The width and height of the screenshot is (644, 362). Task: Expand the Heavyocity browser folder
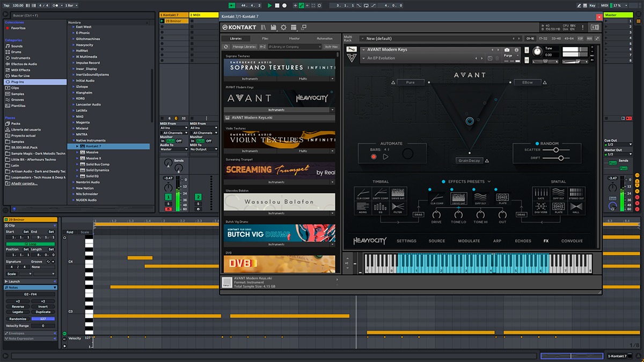pyautogui.click(x=74, y=45)
